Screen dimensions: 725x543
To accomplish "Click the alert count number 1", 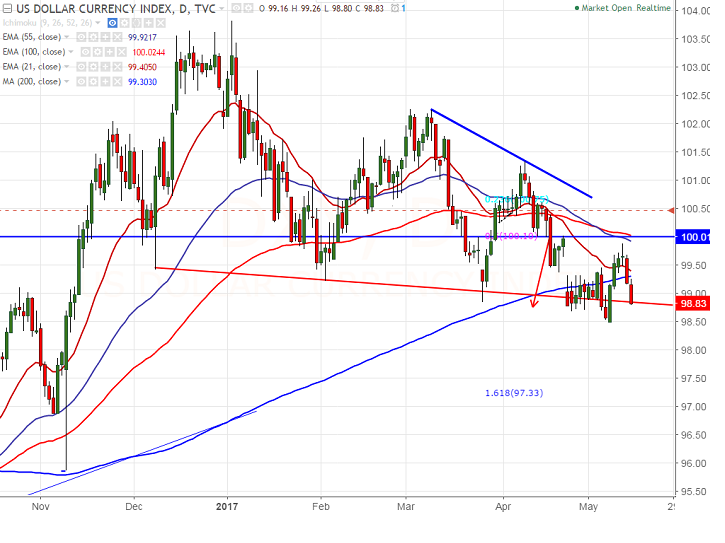I will tap(404, 9).
